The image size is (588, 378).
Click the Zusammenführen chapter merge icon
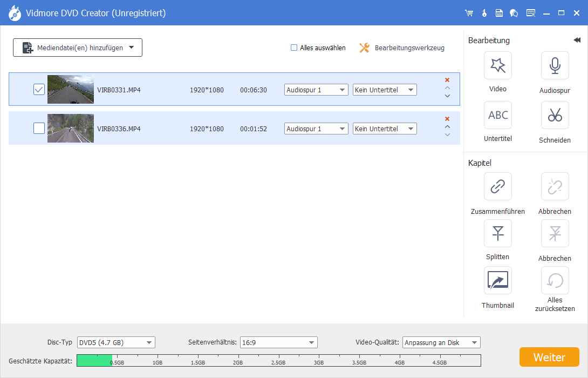pos(497,187)
